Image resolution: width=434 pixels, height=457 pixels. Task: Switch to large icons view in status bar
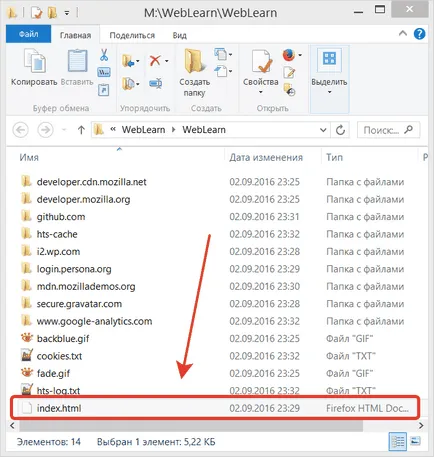(x=415, y=441)
